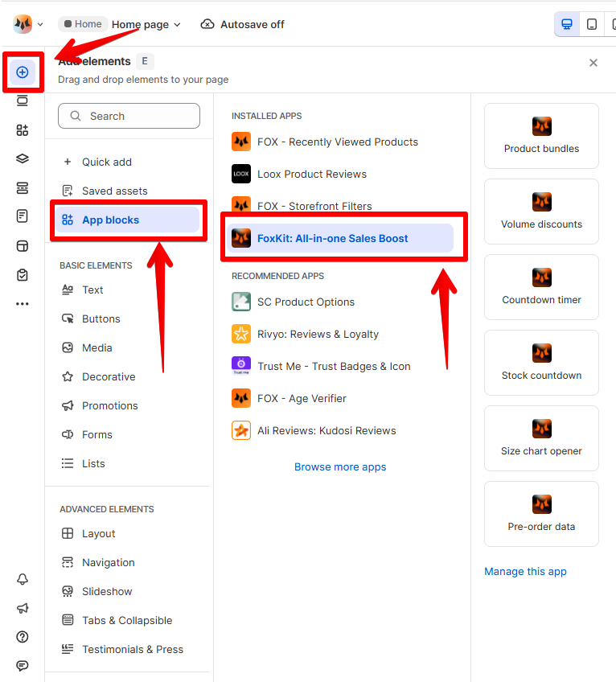Click the E keyboard shortcut badge
The image size is (616, 682).
[x=145, y=61]
